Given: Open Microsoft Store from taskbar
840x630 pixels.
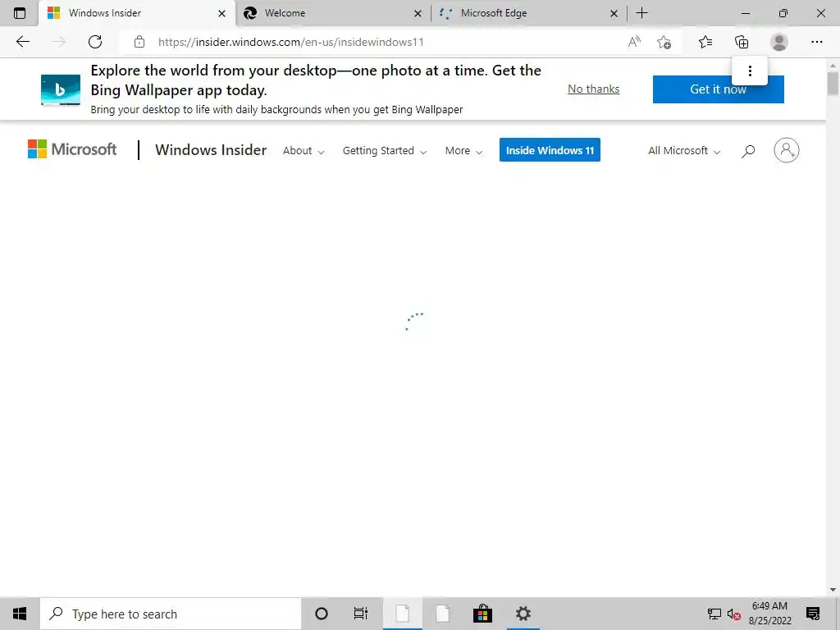Looking at the screenshot, I should click(x=482, y=614).
